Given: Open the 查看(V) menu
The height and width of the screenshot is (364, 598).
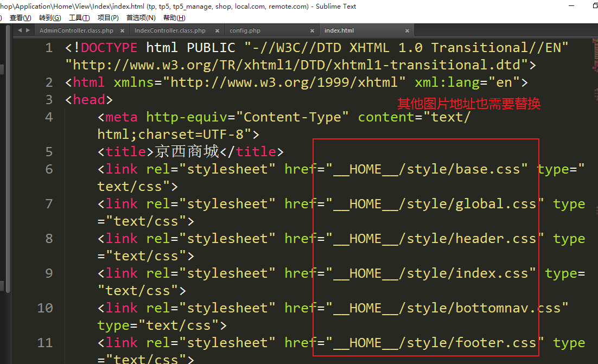Looking at the screenshot, I should point(20,18).
